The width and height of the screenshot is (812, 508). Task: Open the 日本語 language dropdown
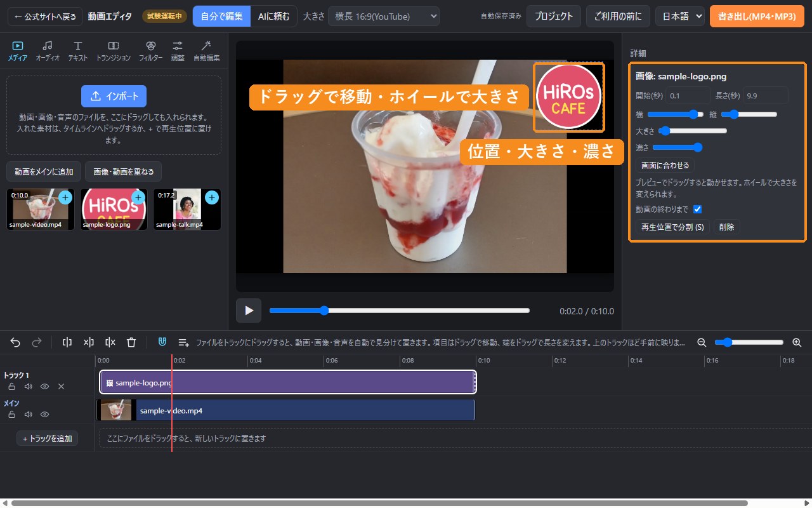(680, 16)
